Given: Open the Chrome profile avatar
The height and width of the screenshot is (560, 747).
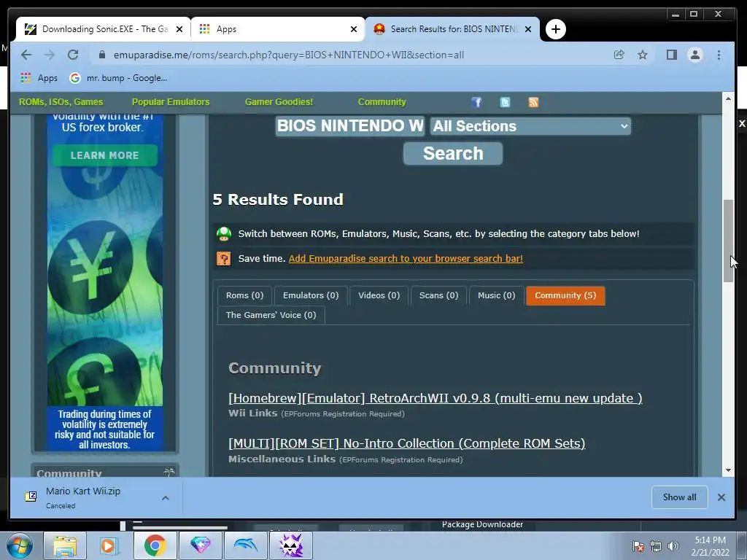Looking at the screenshot, I should pyautogui.click(x=695, y=55).
